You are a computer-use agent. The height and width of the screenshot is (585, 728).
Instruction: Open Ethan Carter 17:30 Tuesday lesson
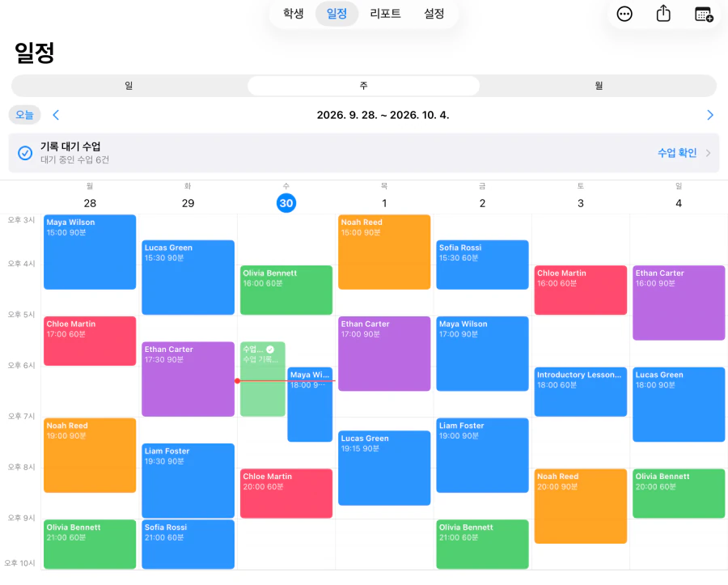188,379
